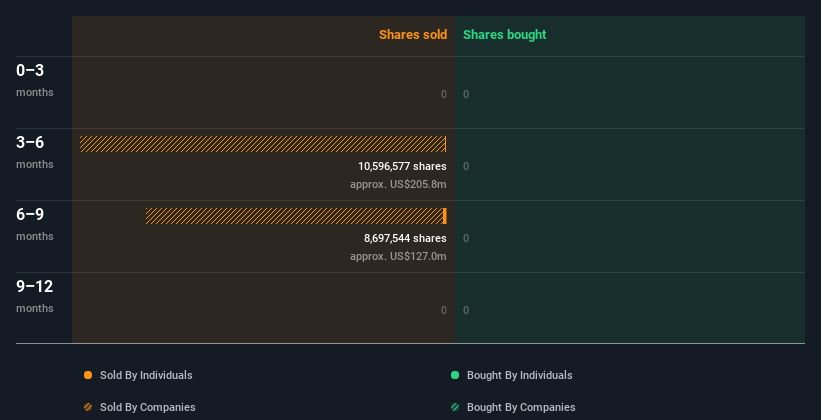Click the 6–9 months hatched sold bar

pos(294,216)
